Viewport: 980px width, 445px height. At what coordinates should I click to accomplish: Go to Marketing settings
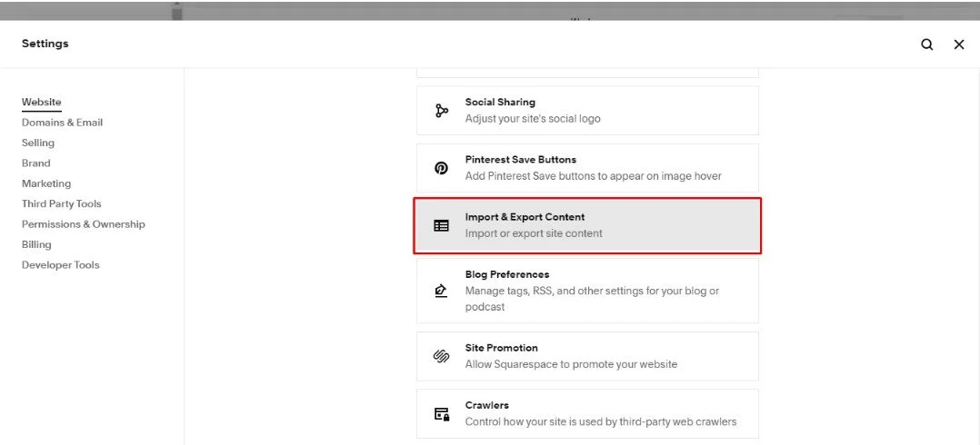(46, 183)
